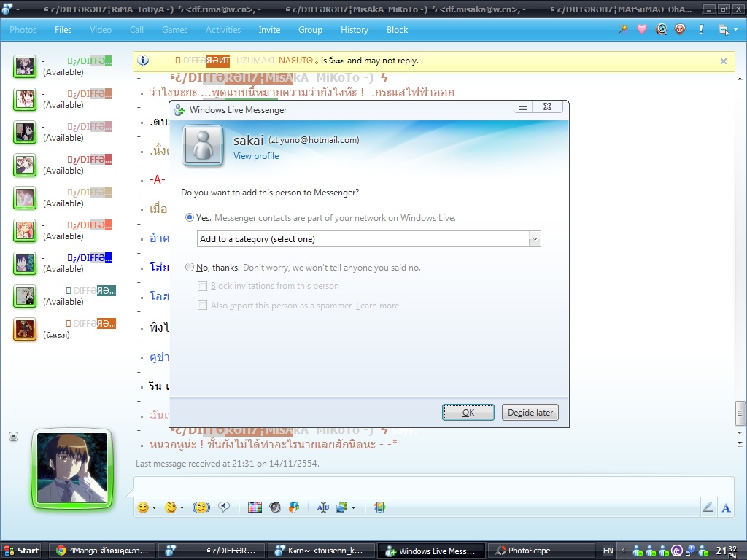
Task: Click the magic wand icon in top toolbar
Action: (x=623, y=29)
